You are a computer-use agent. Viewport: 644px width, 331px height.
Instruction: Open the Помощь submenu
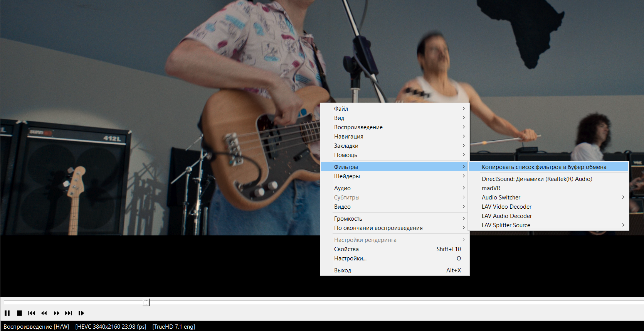tap(395, 155)
